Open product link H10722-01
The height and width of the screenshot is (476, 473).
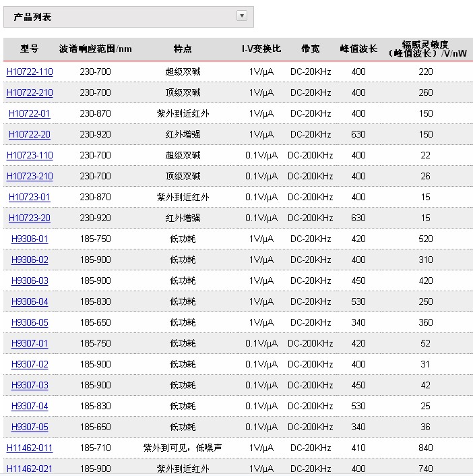30,113
